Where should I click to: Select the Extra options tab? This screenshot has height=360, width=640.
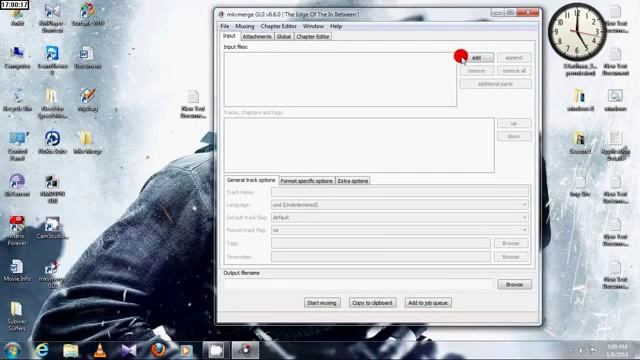point(353,181)
